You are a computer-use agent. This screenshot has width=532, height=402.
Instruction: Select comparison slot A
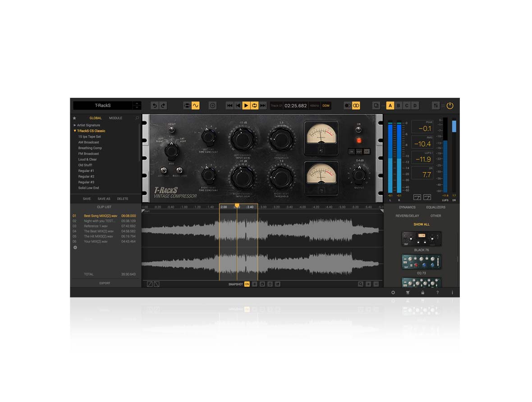coord(390,105)
